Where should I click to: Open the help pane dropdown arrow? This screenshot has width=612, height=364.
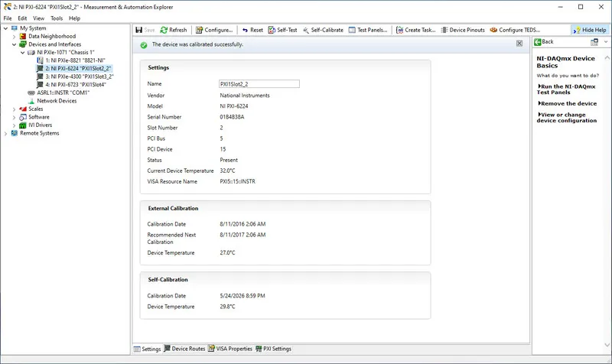pyautogui.click(x=606, y=42)
